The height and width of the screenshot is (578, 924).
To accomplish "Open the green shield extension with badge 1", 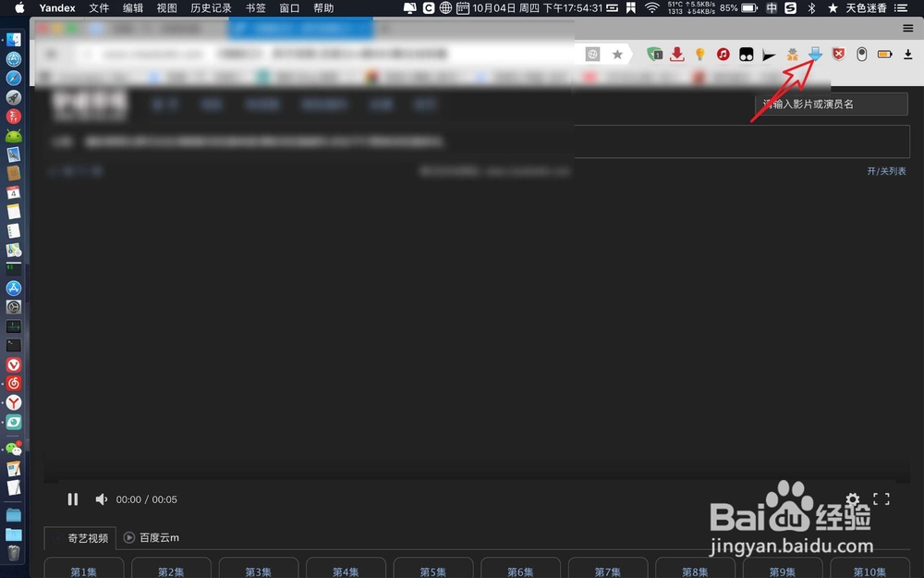I will (x=654, y=55).
